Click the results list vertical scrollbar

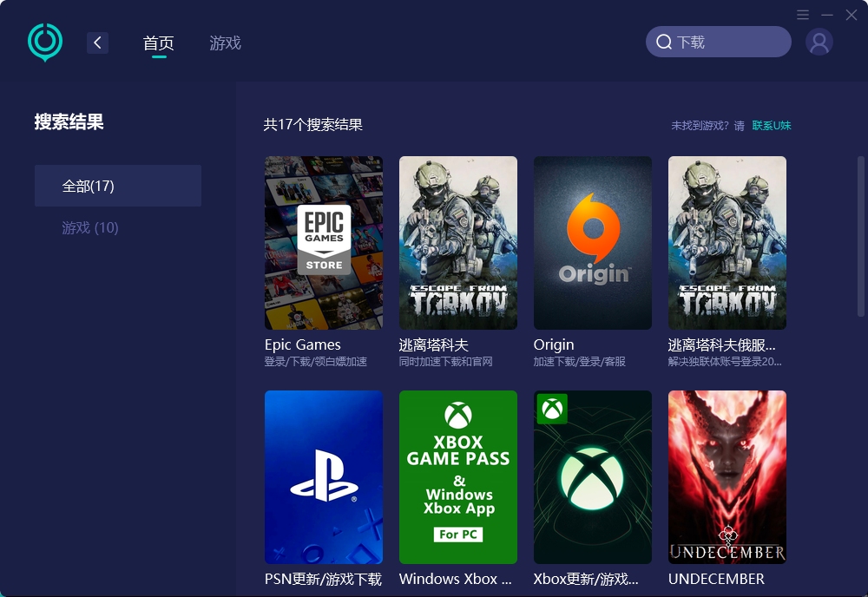(861, 237)
